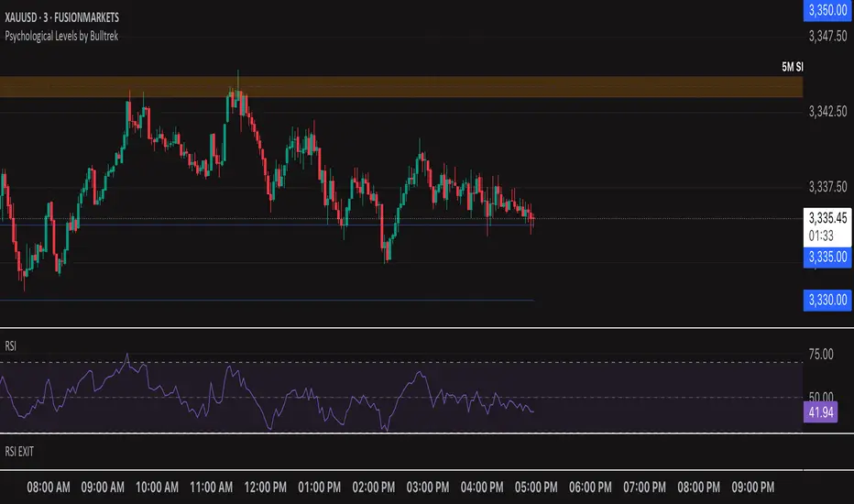Click the XAUUSD · 3 · FUSIONMARKETS symbol title
Image resolution: width=854 pixels, height=504 pixels.
pyautogui.click(x=61, y=17)
